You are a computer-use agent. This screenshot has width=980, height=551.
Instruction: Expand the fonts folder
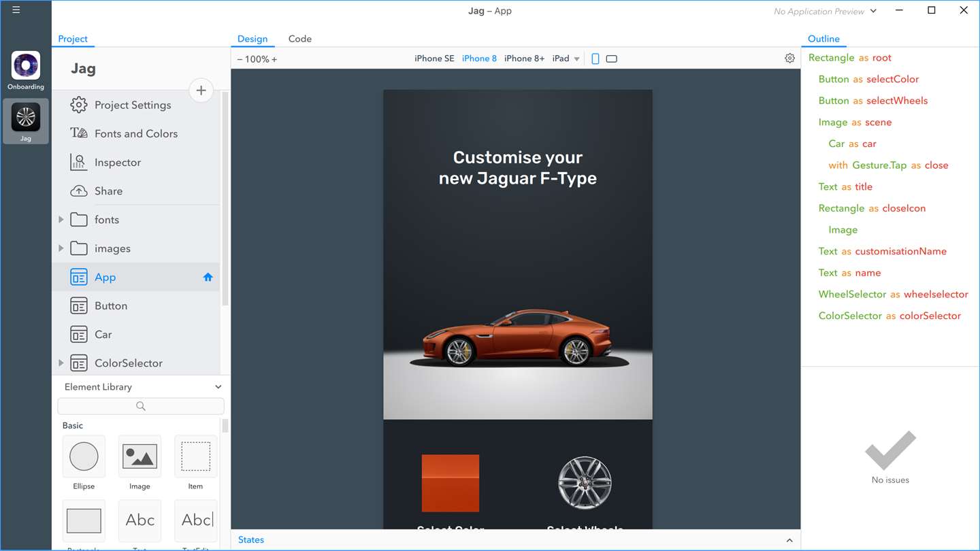(x=61, y=220)
